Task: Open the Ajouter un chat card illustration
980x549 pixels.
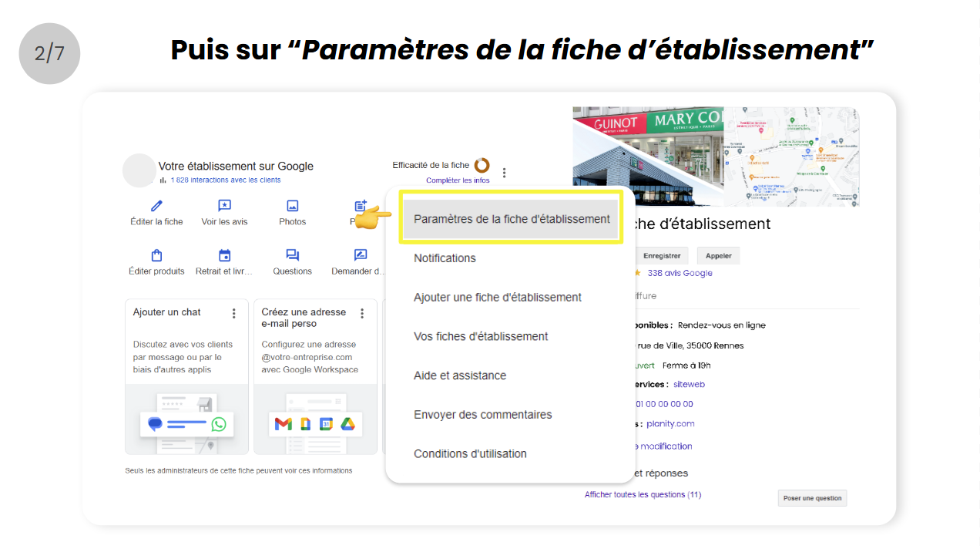Action: coord(186,419)
